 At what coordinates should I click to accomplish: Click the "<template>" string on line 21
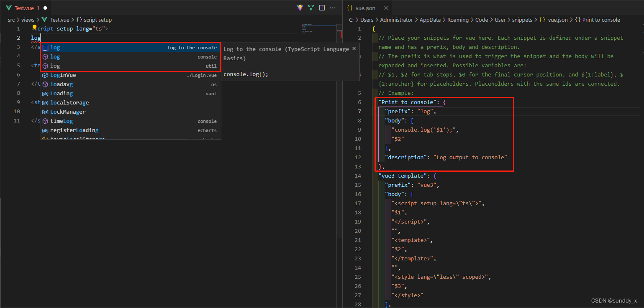coord(412,240)
